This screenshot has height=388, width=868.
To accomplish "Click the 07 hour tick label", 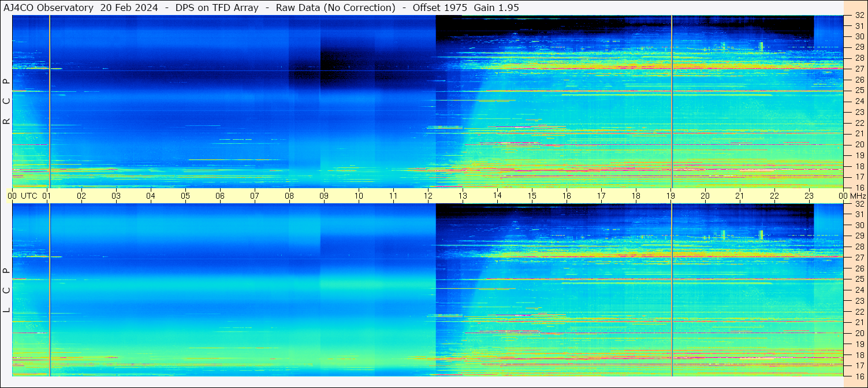I will point(255,196).
